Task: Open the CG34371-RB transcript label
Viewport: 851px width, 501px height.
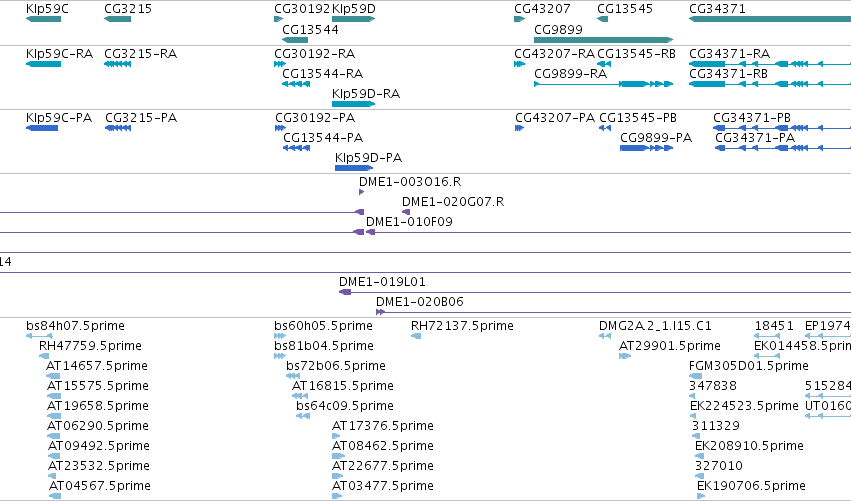Action: [x=728, y=74]
